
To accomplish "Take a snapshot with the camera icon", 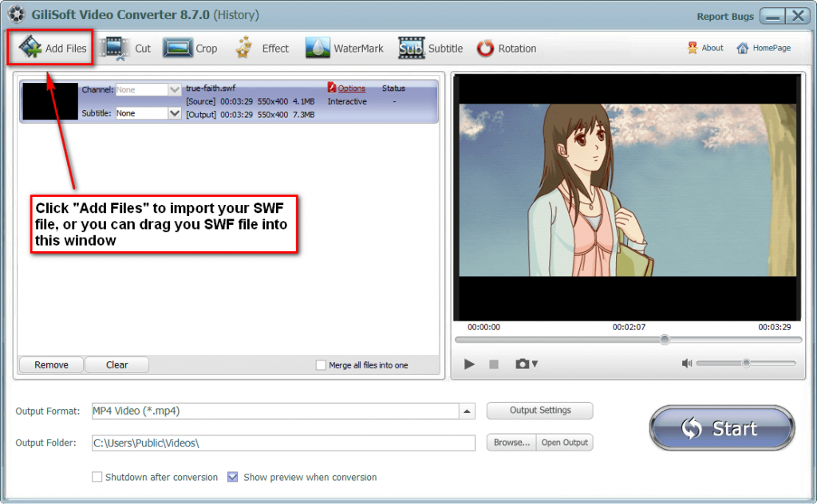I will (522, 364).
